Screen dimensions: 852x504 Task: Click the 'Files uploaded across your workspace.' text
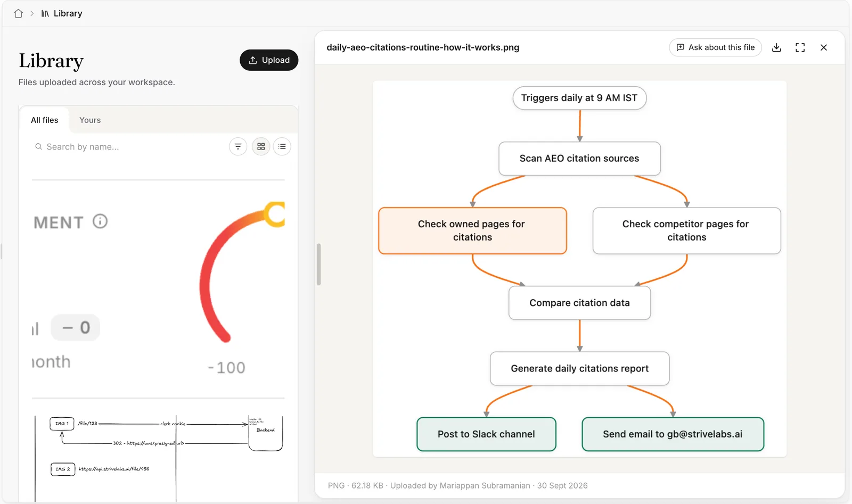click(97, 82)
